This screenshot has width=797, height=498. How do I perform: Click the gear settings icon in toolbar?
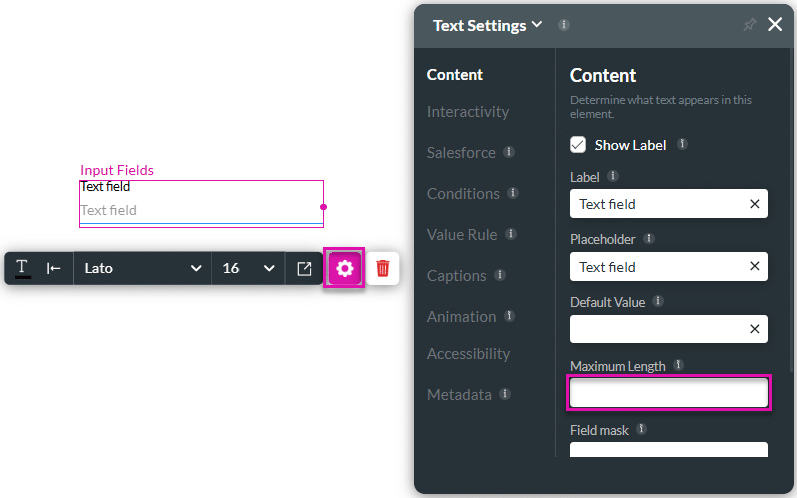click(x=345, y=268)
